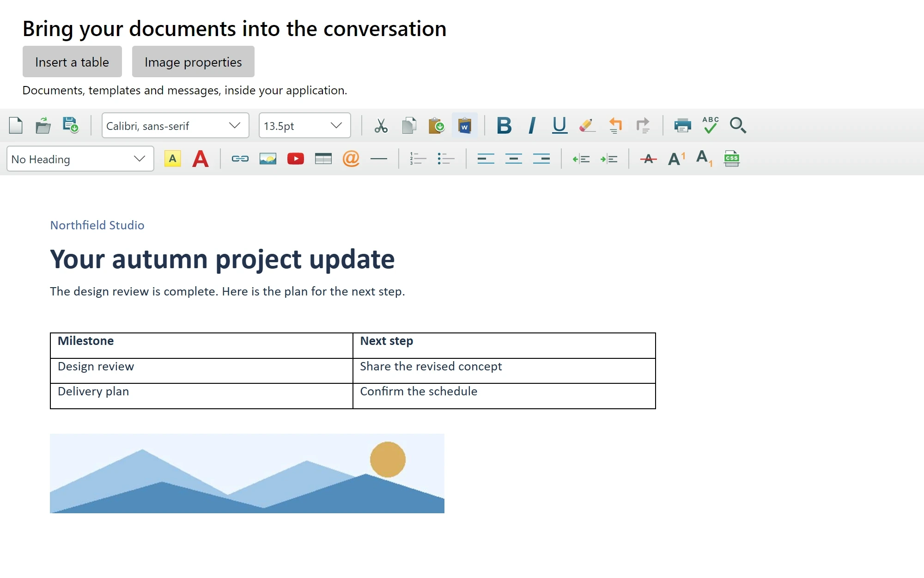Click the Image properties button
Screen dimensions: 924x578
(x=193, y=61)
